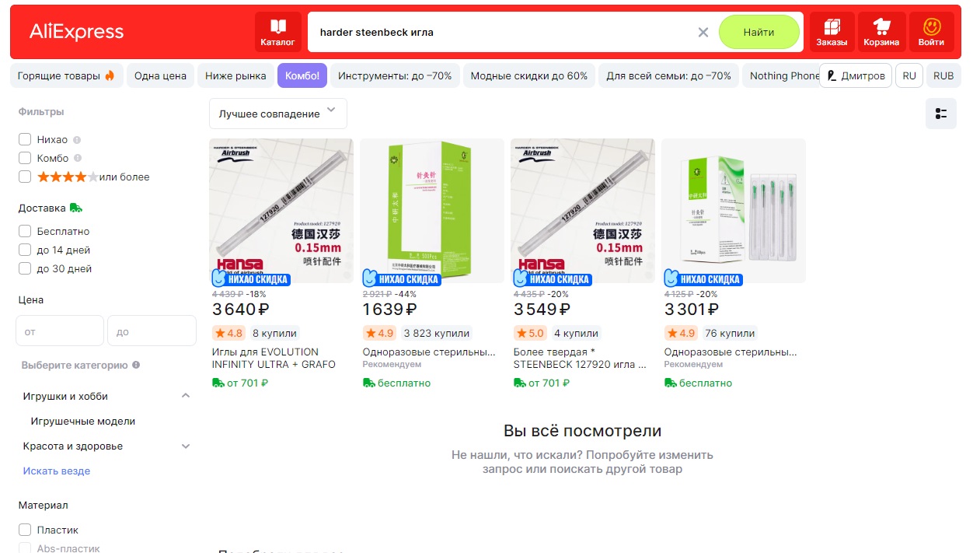Select the Комбо! promo tab
Image resolution: width=980 pixels, height=553 pixels.
point(302,76)
